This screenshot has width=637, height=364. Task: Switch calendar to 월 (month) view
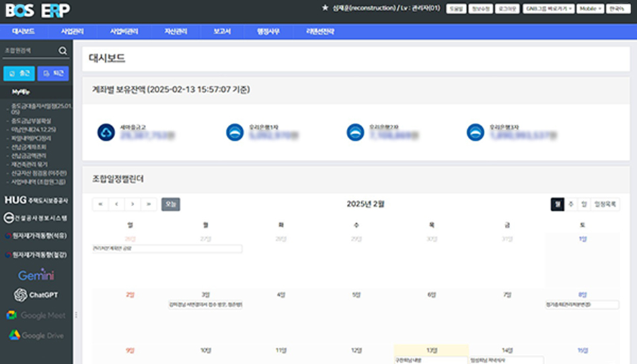tap(558, 205)
